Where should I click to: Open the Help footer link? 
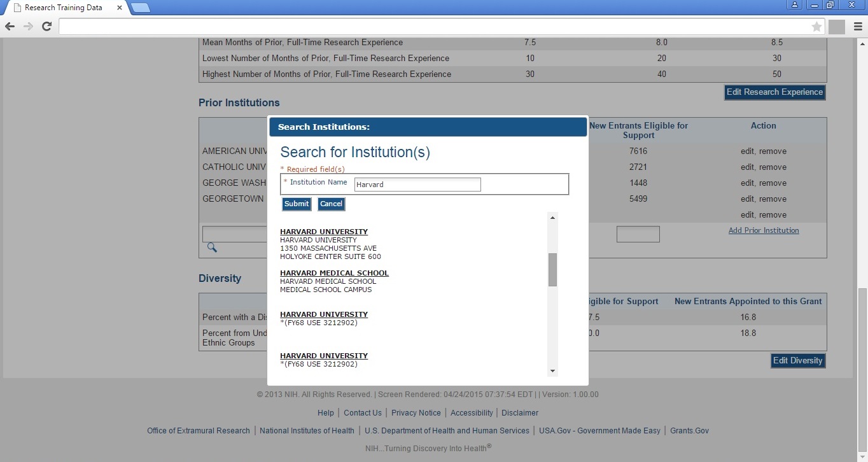[326, 413]
